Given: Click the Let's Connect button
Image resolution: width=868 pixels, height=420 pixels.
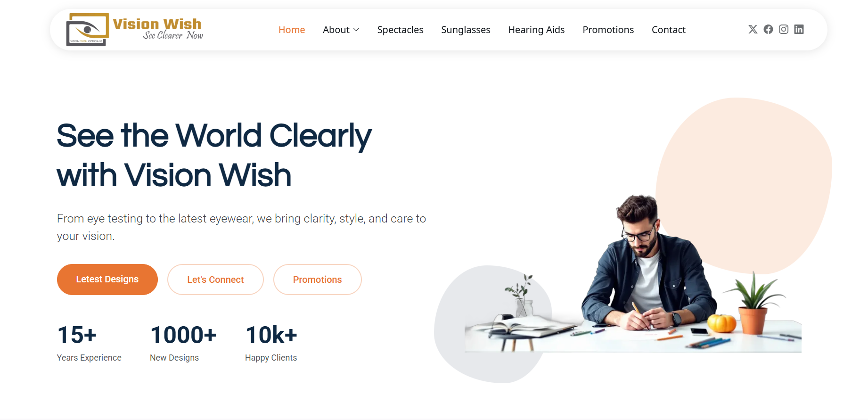Looking at the screenshot, I should click(x=215, y=280).
